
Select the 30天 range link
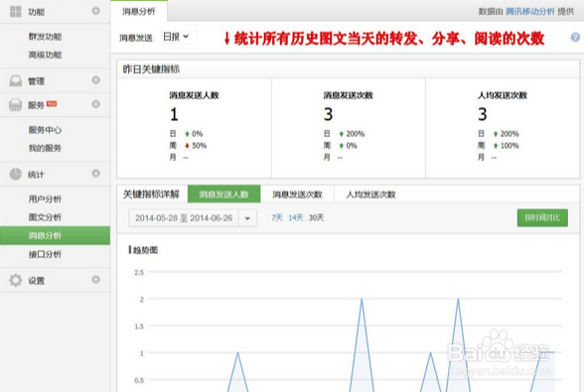[x=316, y=217]
